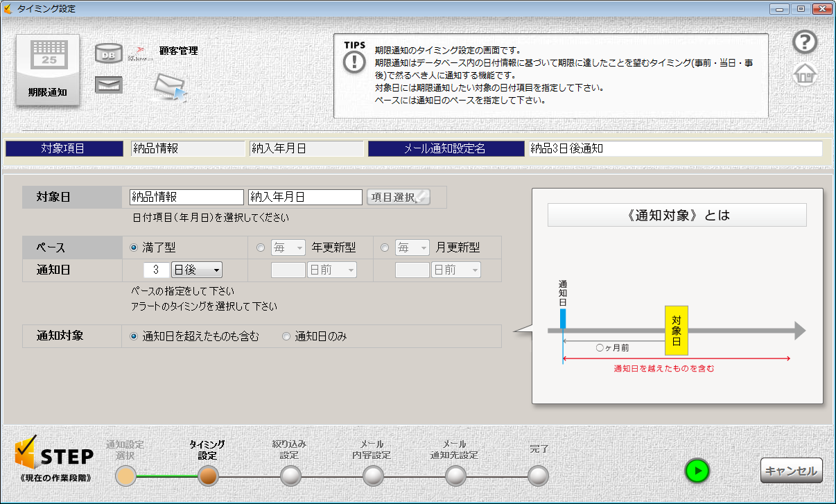The width and height of the screenshot is (836, 504).
Task: Select the 年更新型 radio option
Action: tap(261, 247)
